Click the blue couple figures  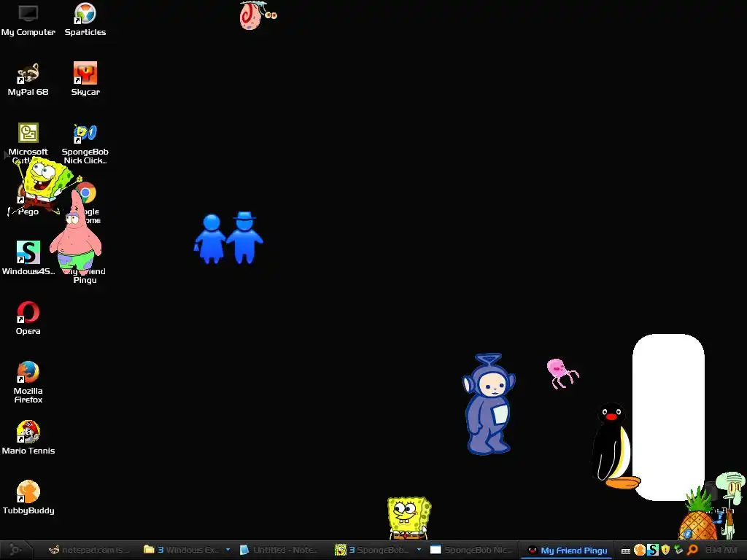[228, 238]
